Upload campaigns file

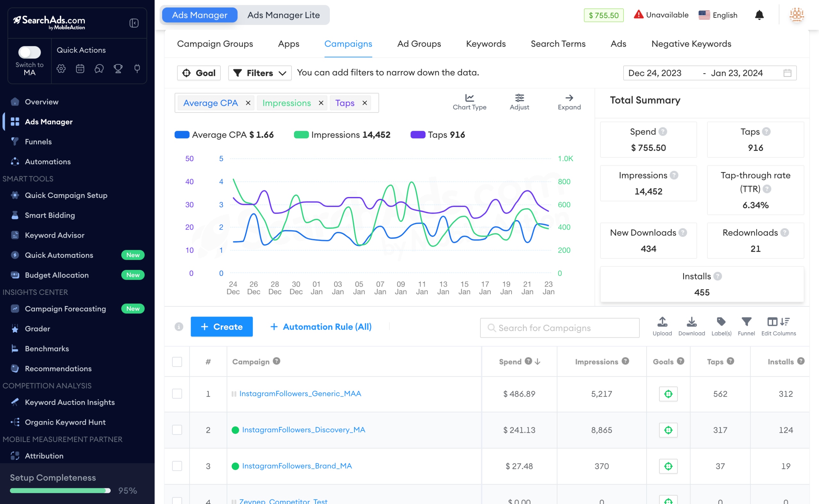pos(662,326)
